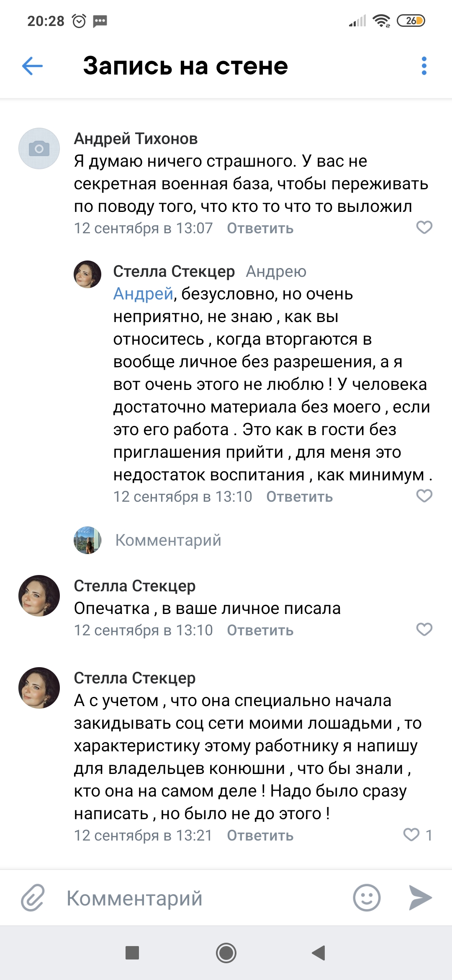The width and height of the screenshot is (452, 980).
Task: Tap the blue 'Андрей' mention link
Action: tap(143, 294)
